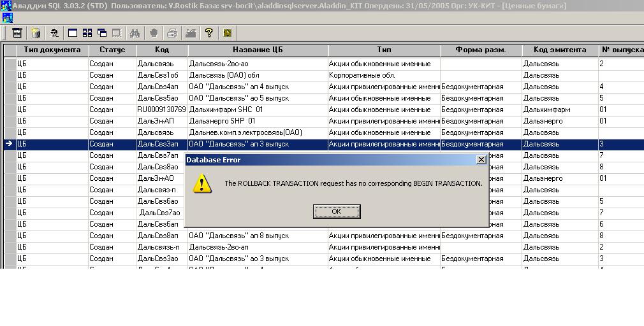Click the 'Код' column header
Screen dimensions: 644x326
click(x=162, y=50)
